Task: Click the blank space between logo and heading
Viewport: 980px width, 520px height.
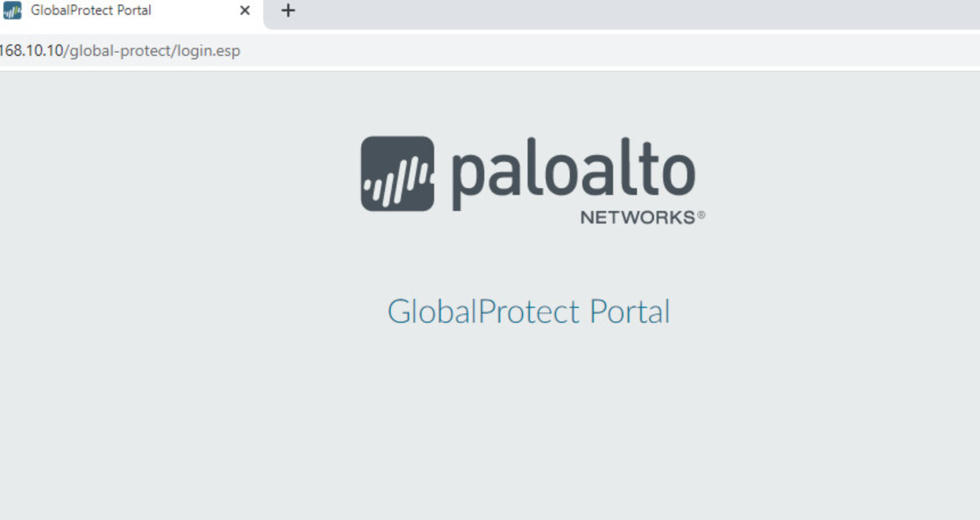Action: click(x=530, y=261)
